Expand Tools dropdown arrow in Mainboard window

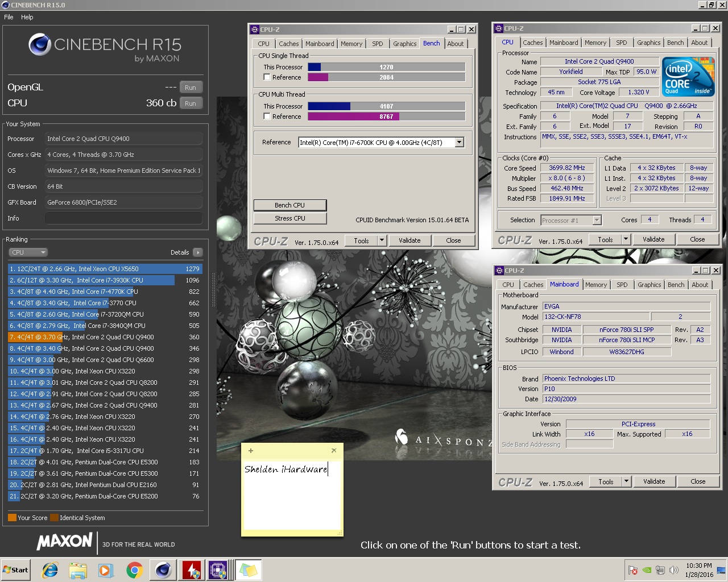[x=627, y=481]
